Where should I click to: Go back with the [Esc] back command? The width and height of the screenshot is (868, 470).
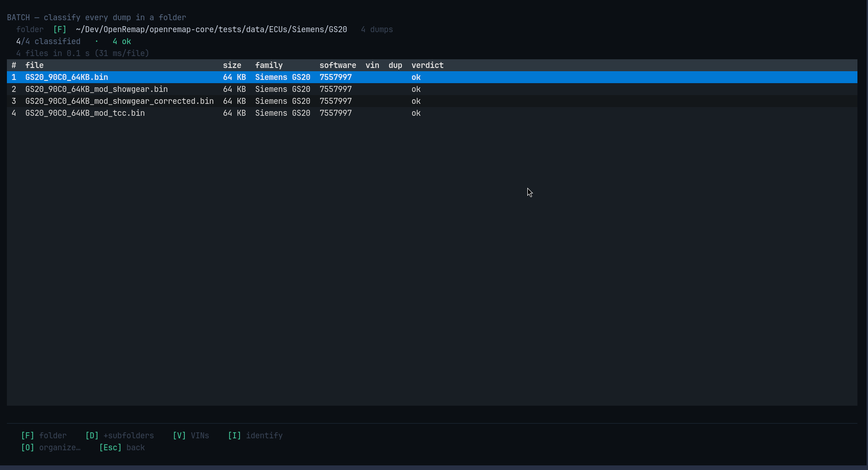[x=122, y=447]
